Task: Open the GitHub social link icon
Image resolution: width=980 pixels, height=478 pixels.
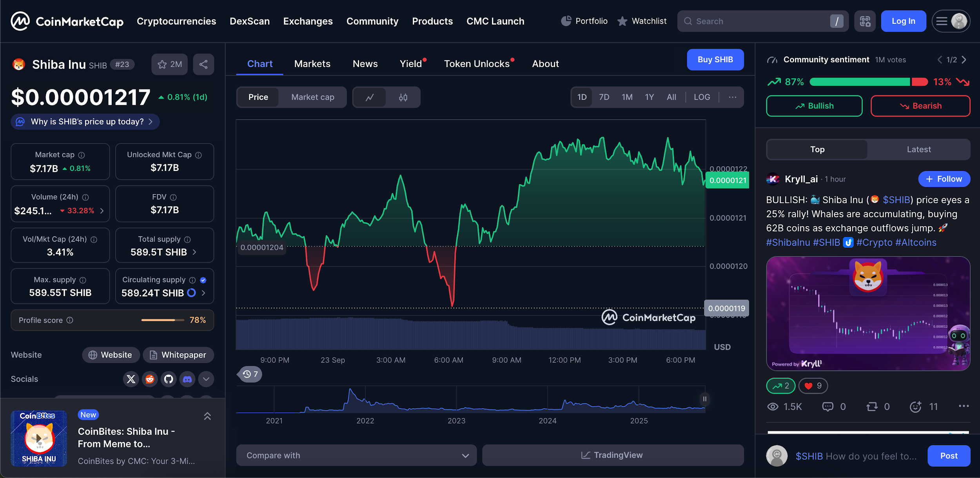Action: [x=169, y=379]
